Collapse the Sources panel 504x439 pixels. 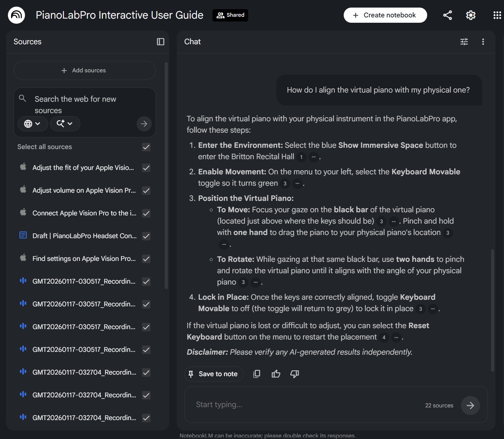161,42
